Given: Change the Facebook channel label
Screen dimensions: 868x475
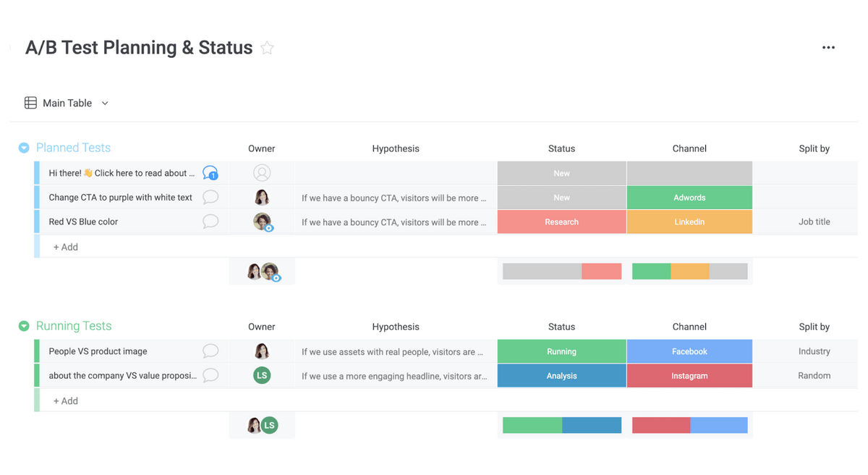Looking at the screenshot, I should [689, 351].
